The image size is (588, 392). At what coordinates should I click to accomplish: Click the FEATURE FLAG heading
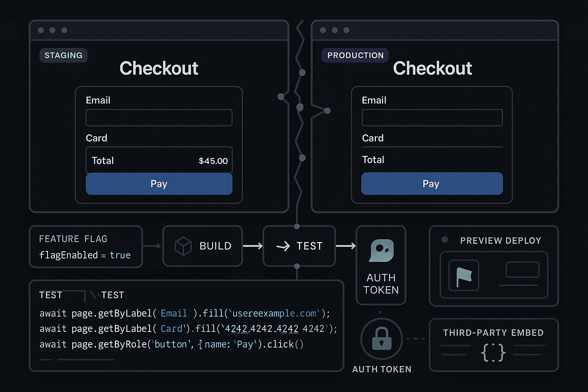tap(73, 239)
